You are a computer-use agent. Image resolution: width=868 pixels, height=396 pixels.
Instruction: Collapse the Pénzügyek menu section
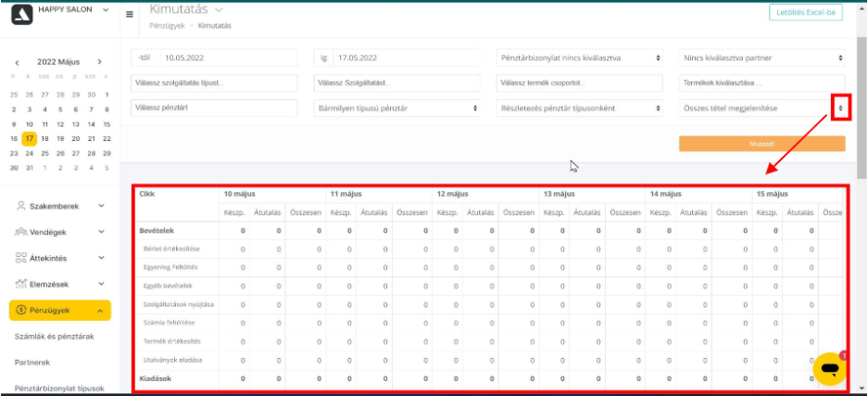point(100,311)
